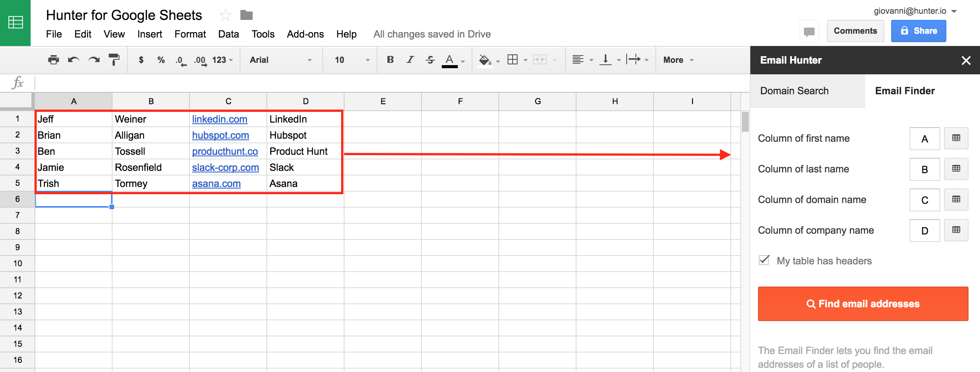The width and height of the screenshot is (980, 372).
Task: Pick range for domain name column
Action: point(956,200)
